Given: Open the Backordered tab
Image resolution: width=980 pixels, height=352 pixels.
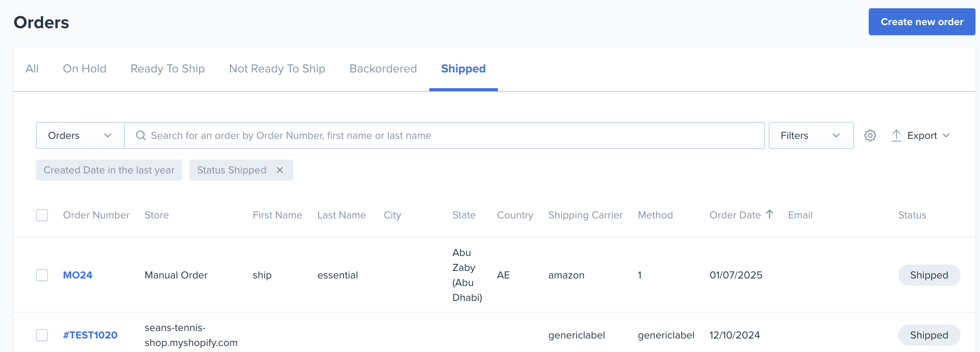Looking at the screenshot, I should pyautogui.click(x=383, y=69).
